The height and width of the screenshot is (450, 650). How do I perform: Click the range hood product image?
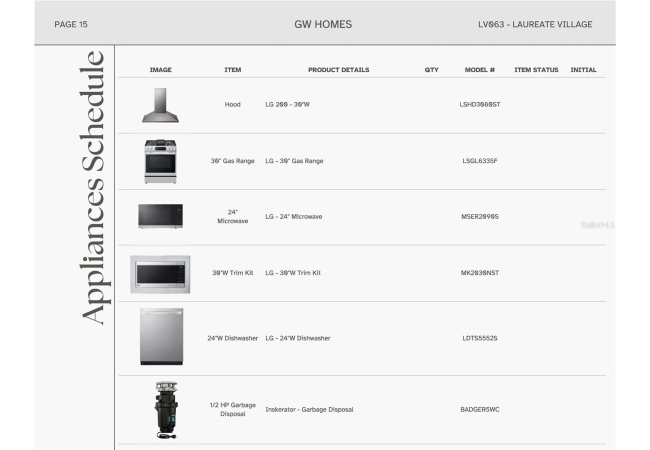point(161,105)
